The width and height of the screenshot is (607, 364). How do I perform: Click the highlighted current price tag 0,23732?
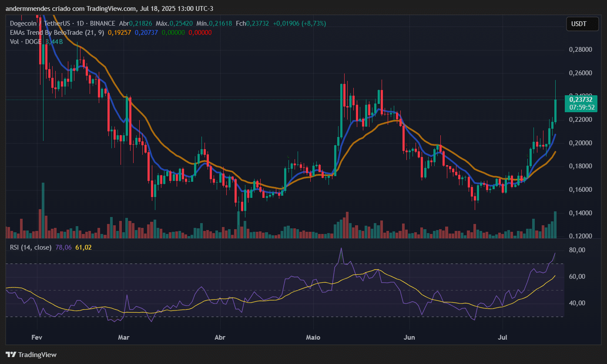click(580, 100)
